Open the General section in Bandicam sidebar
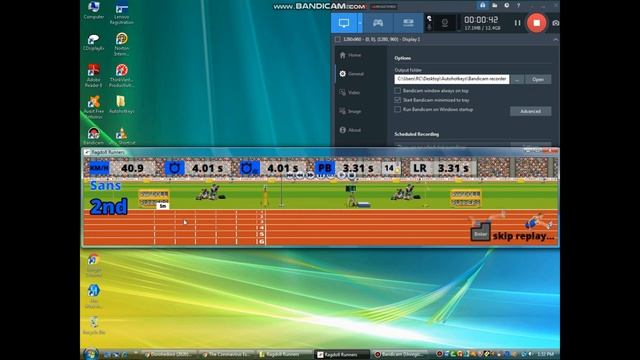Screen dimensions: 640x360 351,74
